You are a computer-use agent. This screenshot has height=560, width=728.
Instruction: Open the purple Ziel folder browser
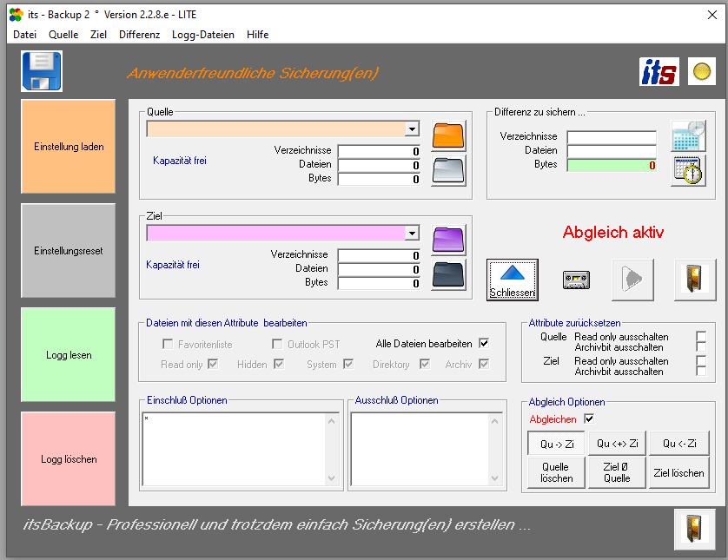tap(448, 240)
